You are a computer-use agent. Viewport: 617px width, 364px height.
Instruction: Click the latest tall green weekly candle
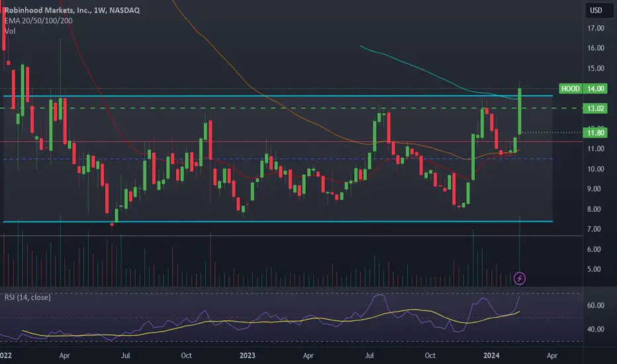pos(520,111)
